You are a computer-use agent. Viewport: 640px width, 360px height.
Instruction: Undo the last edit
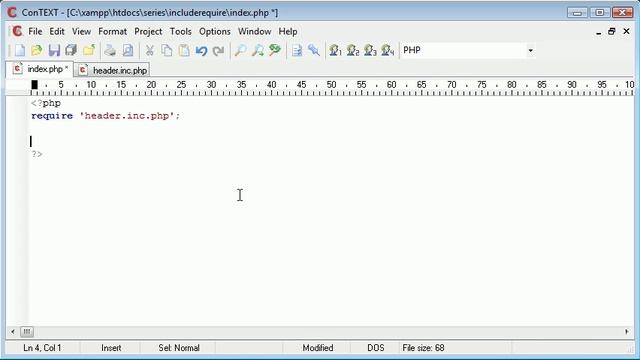pos(201,51)
